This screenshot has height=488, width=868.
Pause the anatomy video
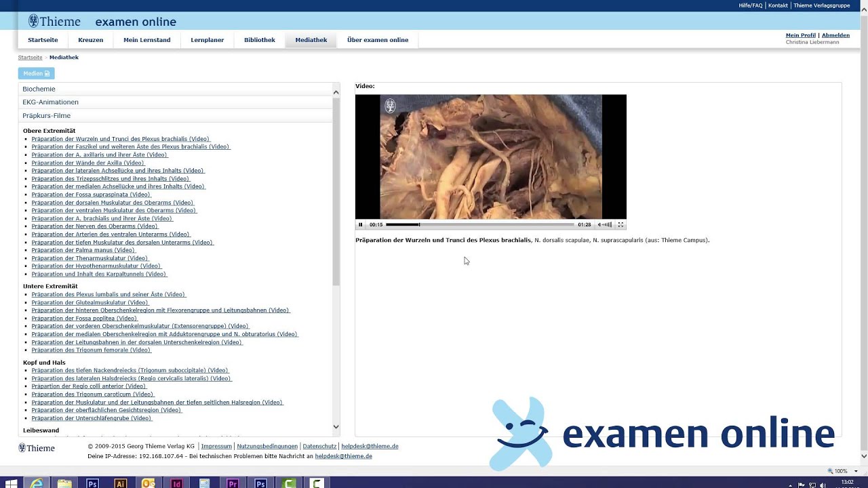(x=361, y=224)
